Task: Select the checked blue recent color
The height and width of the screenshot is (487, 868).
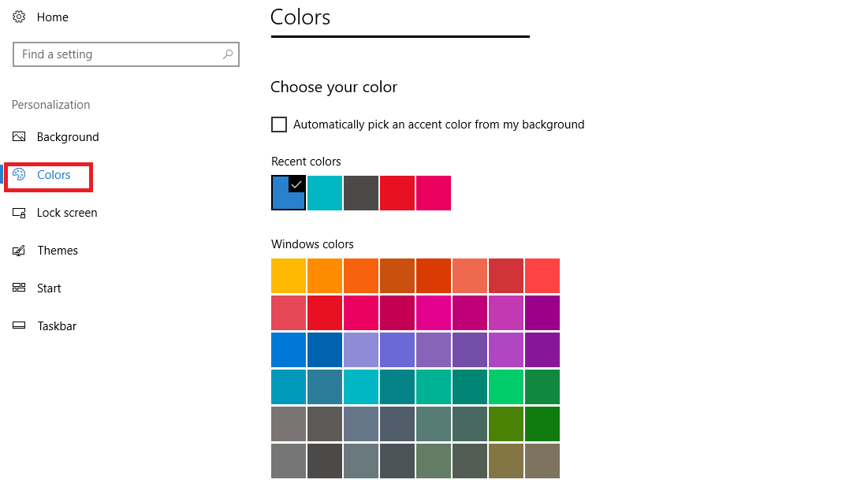Action: (289, 192)
